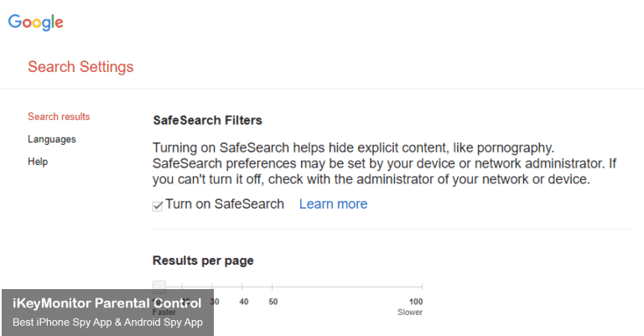Click the Slower label under the slider
This screenshot has width=644, height=336.
click(x=410, y=313)
